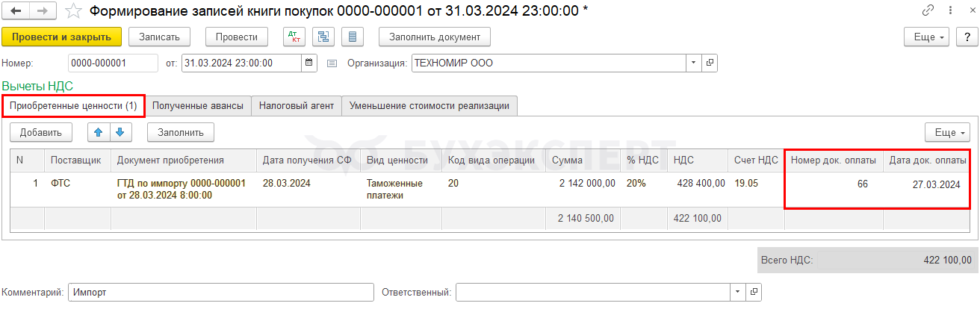Go back with the left arrow

coord(17,11)
